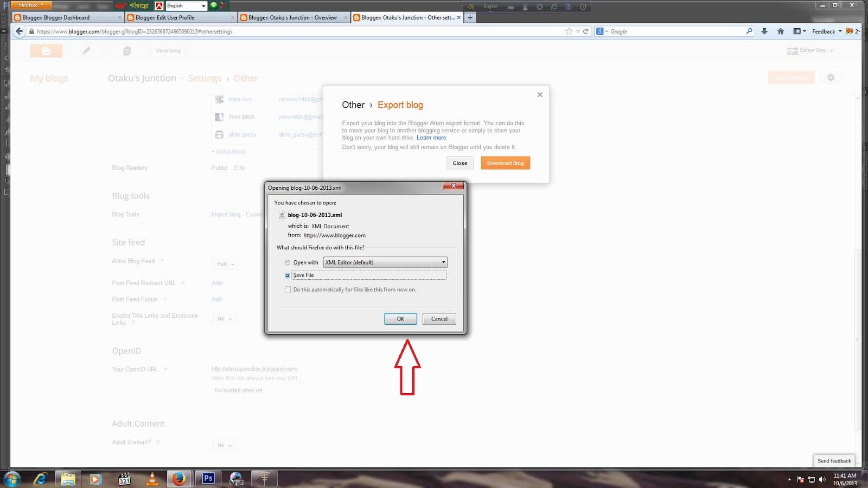
Task: Reload the page with the refresh icon
Action: click(x=586, y=31)
